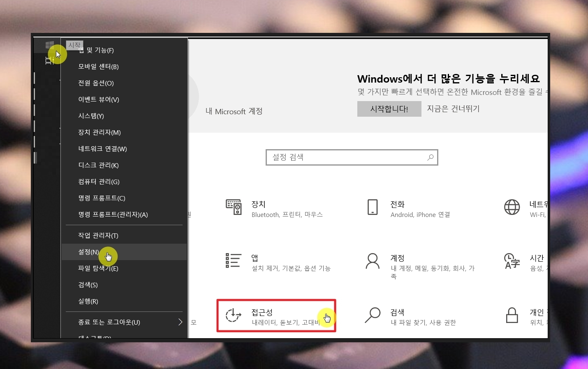
Task: Open 내 Microsoft 계정 link
Action: coord(234,111)
